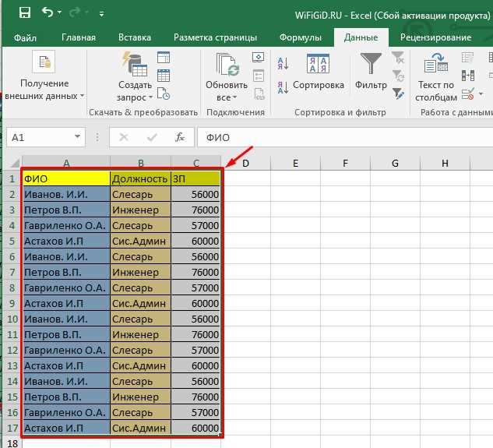
Task: Click the Enter checkmark in formula bar
Action: coord(152,137)
